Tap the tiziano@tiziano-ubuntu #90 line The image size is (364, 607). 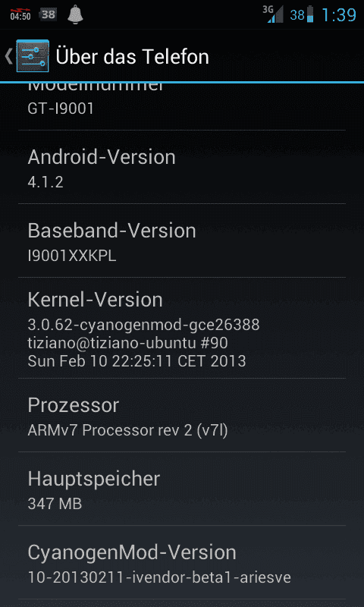[127, 343]
